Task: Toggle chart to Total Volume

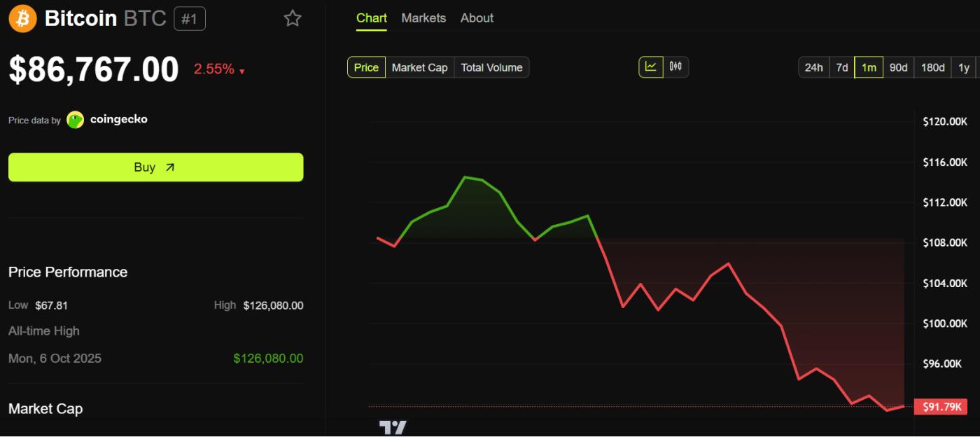Action: pos(491,67)
